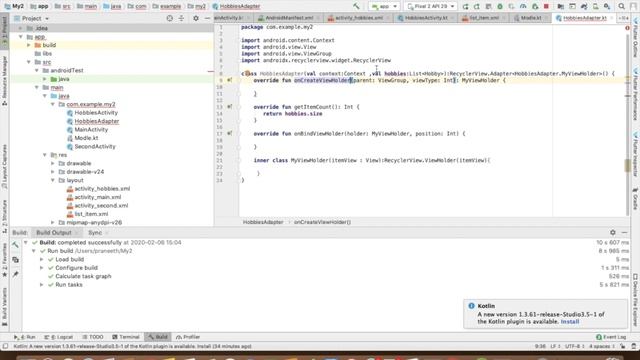This screenshot has height=360, width=640.
Task: Open the Terminal tool window tab
Action: (126, 337)
